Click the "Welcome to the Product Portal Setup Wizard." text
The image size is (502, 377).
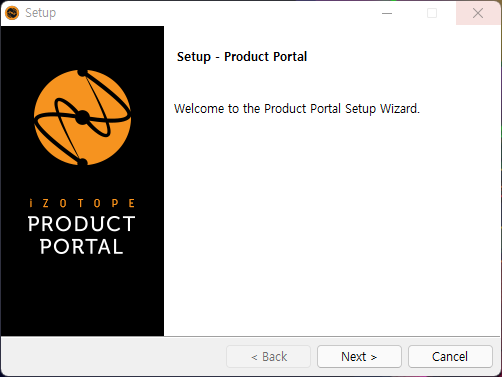[297, 109]
